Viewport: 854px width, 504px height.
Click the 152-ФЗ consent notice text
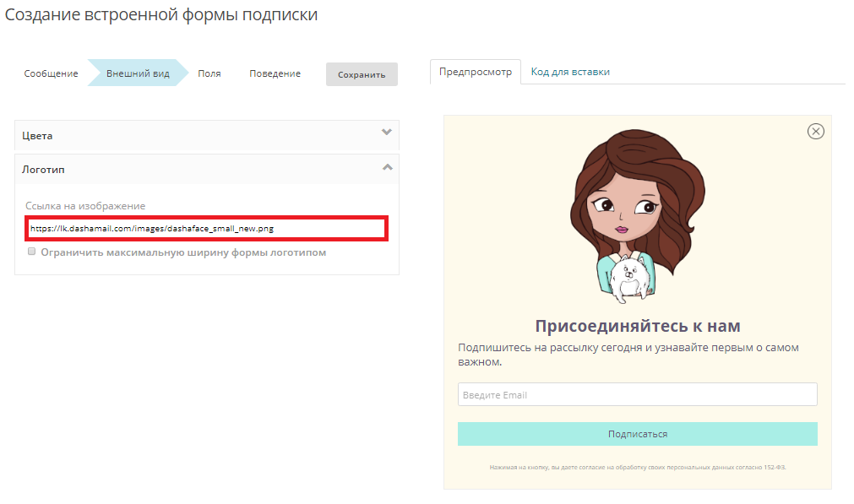pos(637,467)
